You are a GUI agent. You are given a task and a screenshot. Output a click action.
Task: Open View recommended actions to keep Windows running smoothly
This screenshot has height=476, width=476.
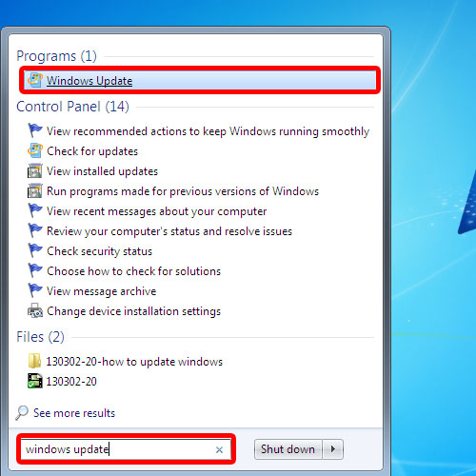(208, 131)
